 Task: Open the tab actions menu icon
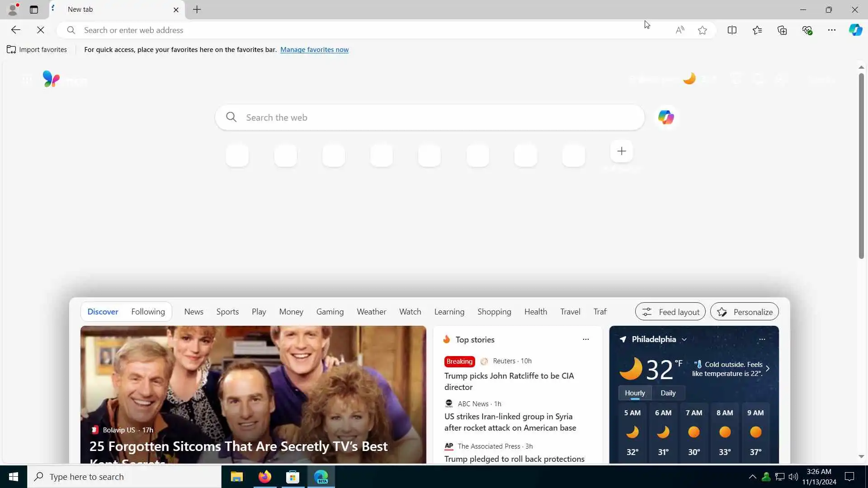coord(34,9)
